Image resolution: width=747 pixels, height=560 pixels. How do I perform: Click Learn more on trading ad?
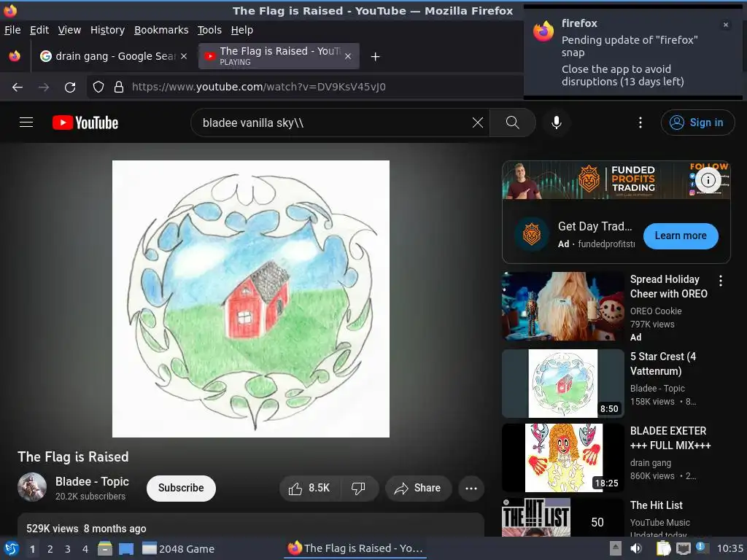pos(681,236)
